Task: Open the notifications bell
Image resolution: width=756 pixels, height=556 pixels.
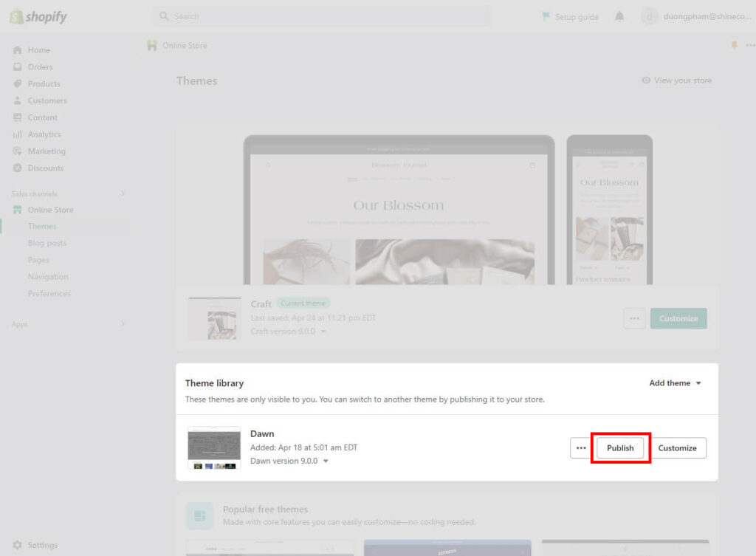Action: (x=619, y=16)
